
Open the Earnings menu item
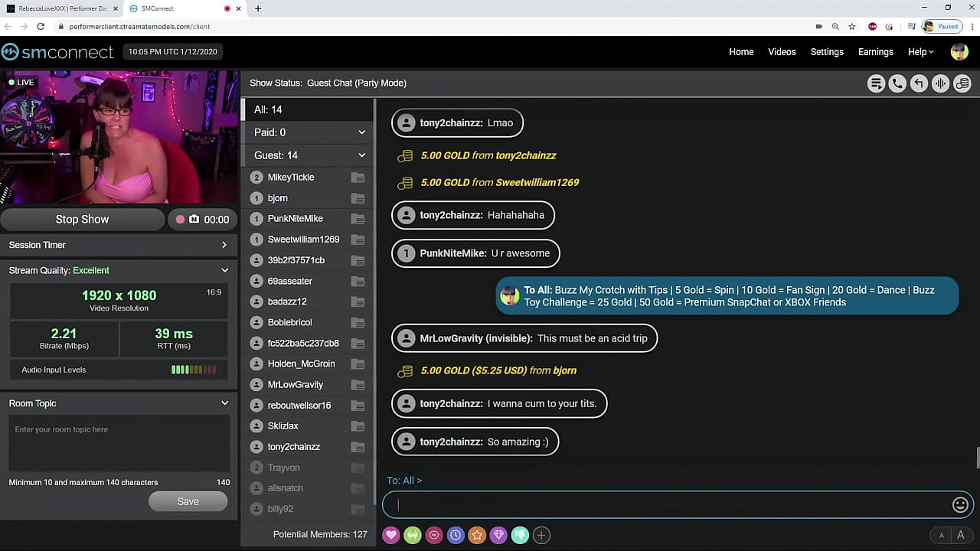pyautogui.click(x=875, y=52)
